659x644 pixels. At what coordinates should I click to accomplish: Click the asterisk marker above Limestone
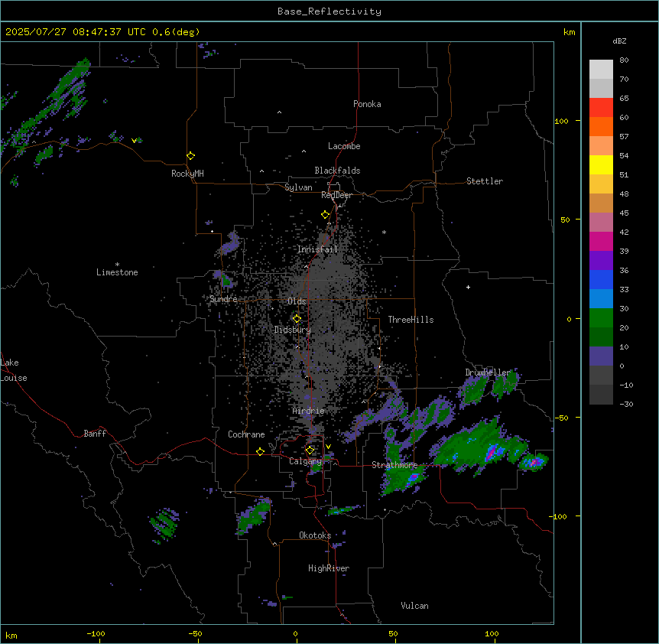point(117,265)
